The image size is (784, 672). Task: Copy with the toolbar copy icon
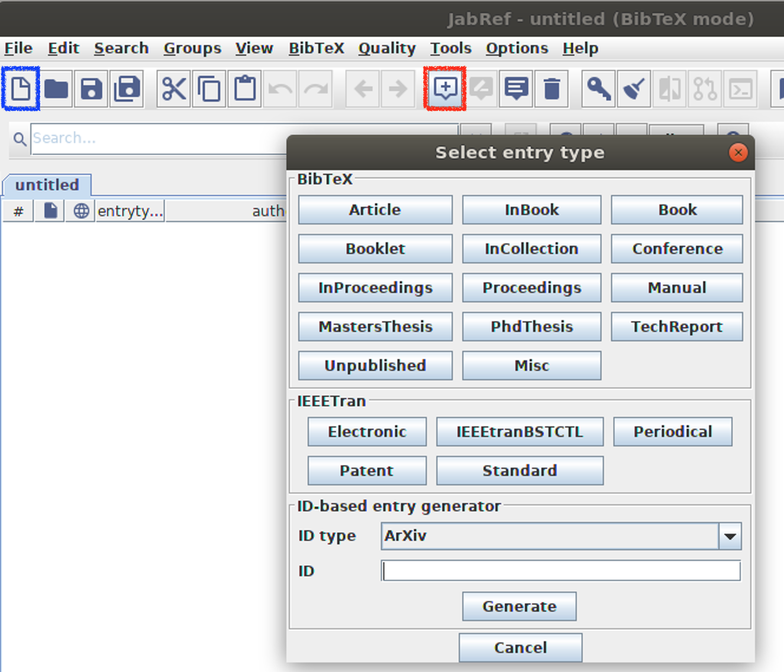210,89
